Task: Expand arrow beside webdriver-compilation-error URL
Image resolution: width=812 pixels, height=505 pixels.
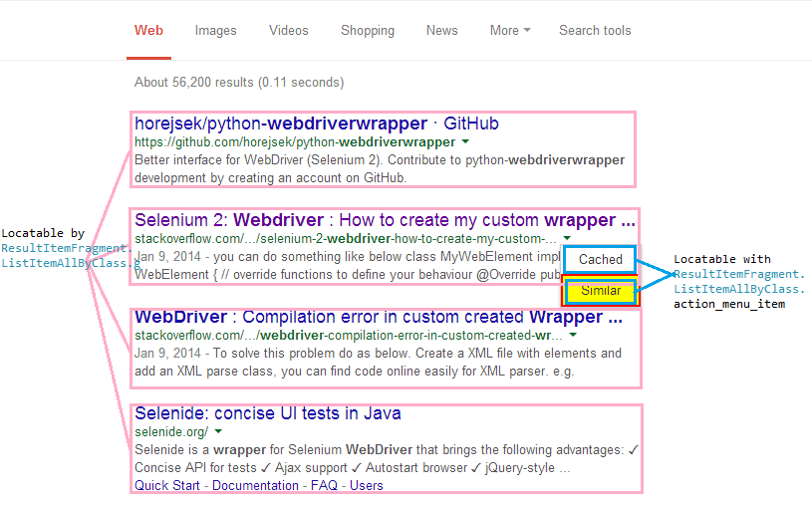Action: point(573,335)
